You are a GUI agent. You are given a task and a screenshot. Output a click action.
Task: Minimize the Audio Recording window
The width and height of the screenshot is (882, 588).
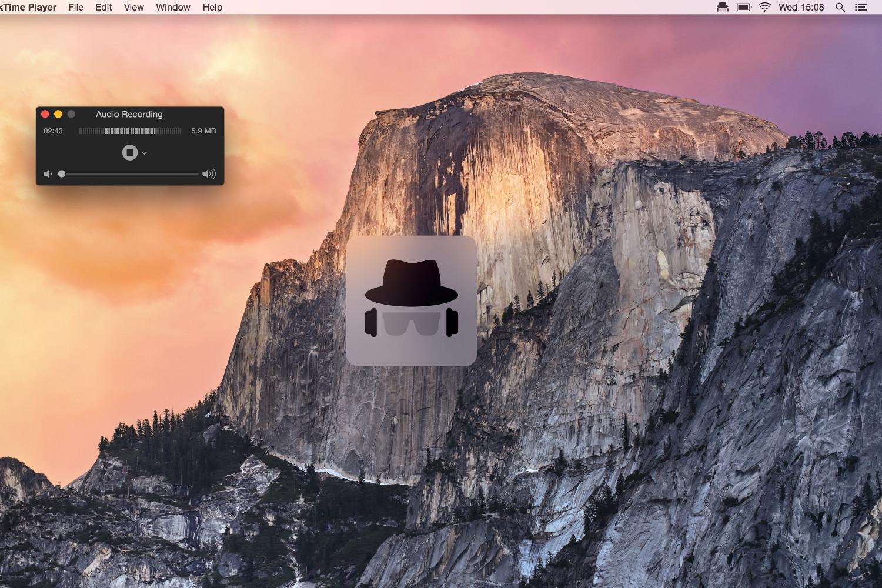[x=58, y=114]
